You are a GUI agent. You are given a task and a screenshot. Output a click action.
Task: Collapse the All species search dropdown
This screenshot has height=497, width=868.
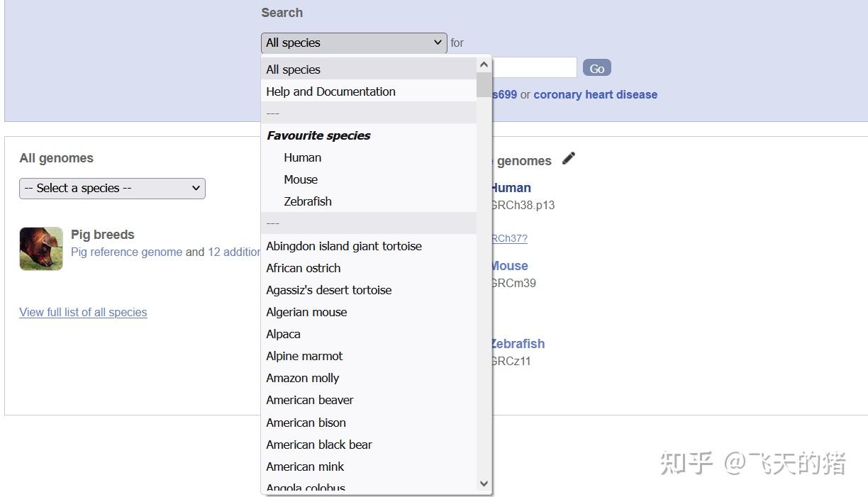coord(354,43)
